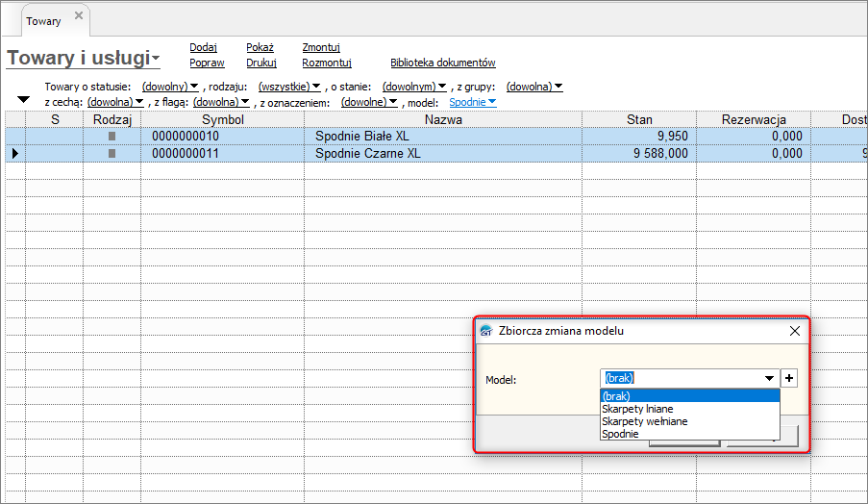
Task: Click the Stan value 9 588,000
Action: (x=660, y=154)
